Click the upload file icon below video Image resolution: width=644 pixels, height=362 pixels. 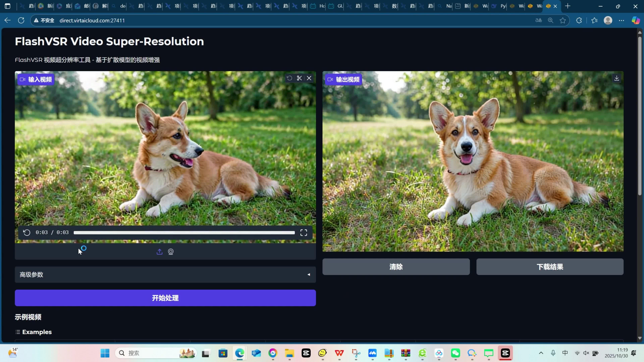tap(159, 252)
